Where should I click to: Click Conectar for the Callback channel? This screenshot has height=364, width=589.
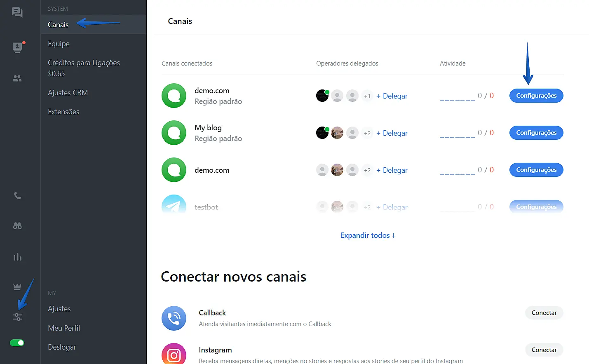[544, 313]
